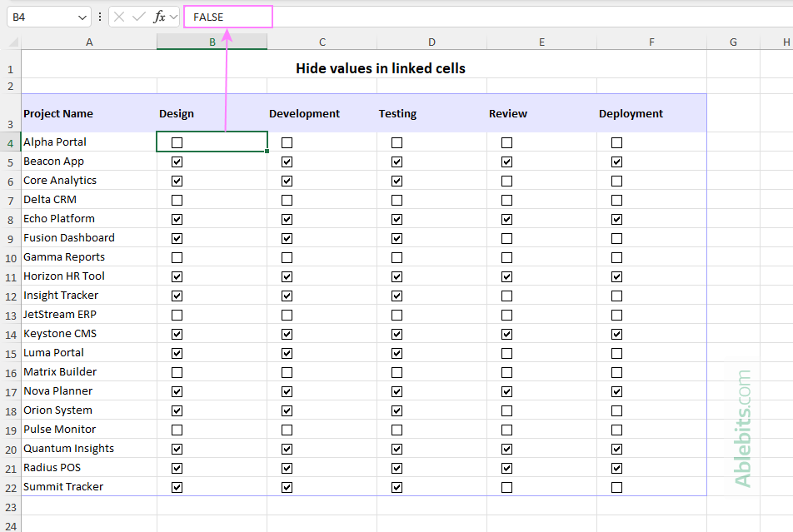Viewport: 793px width, 532px height.
Task: Click the Cancel (X) icon in formula bar
Action: [x=119, y=17]
